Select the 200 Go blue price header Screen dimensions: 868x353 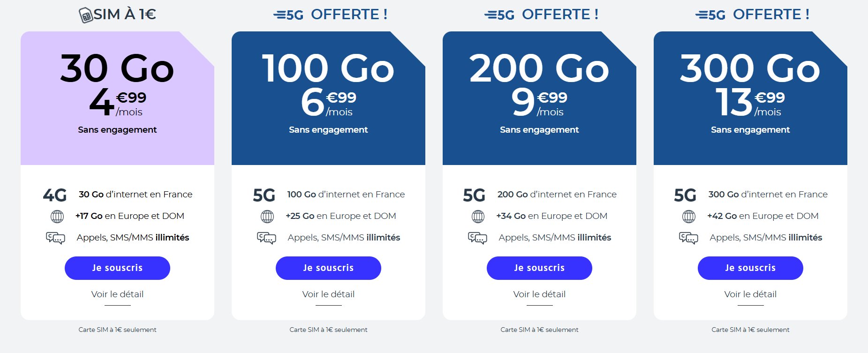pyautogui.click(x=539, y=98)
